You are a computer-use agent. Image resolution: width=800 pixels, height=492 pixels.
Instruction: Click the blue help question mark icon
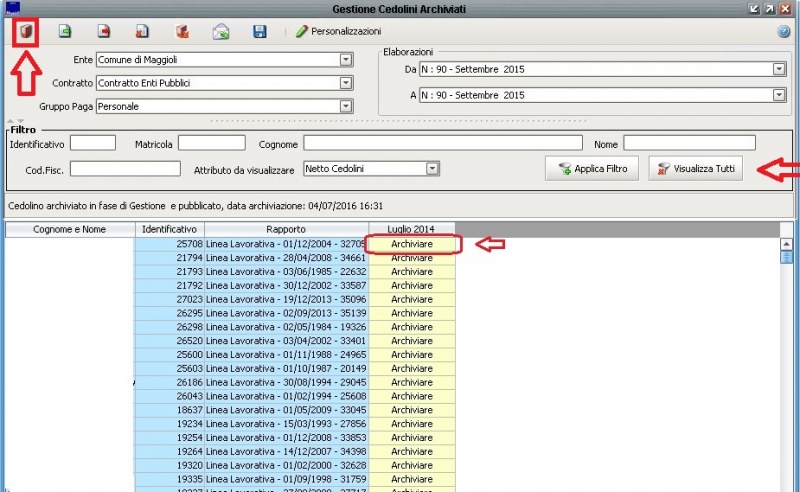(x=784, y=32)
